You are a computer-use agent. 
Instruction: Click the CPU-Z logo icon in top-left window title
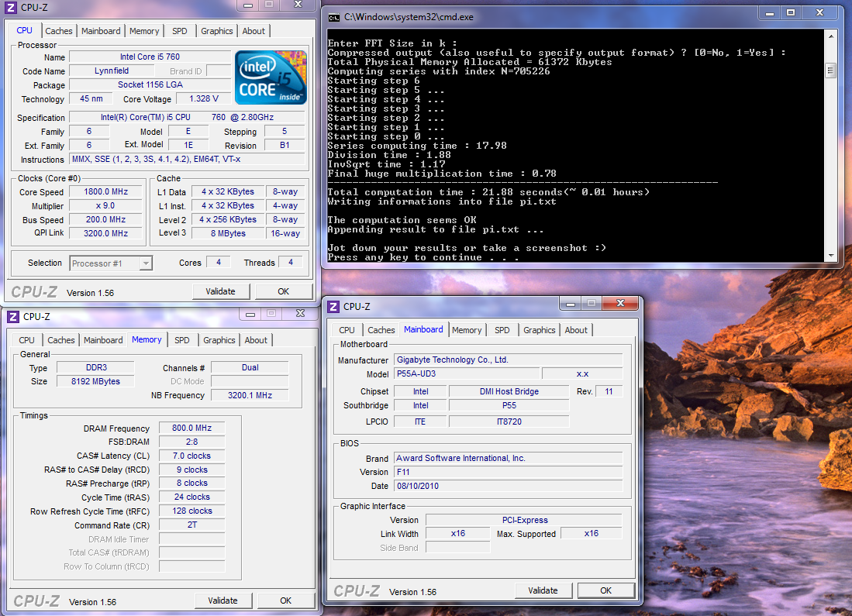[10, 8]
